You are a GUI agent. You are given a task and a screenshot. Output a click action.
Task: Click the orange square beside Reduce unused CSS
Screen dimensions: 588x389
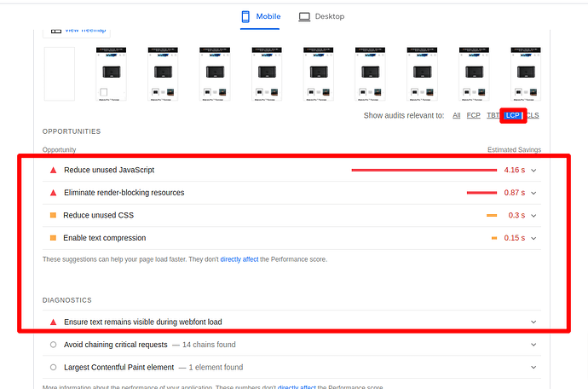(53, 216)
